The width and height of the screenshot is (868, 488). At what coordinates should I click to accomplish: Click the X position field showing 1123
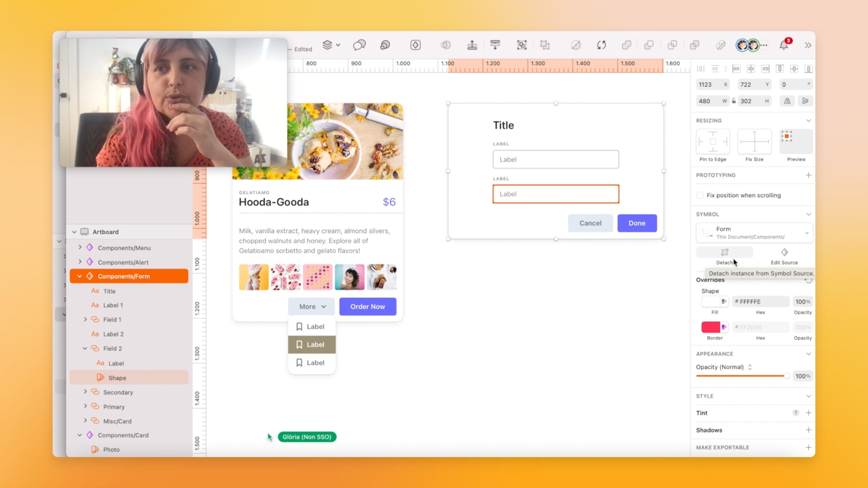click(x=713, y=85)
